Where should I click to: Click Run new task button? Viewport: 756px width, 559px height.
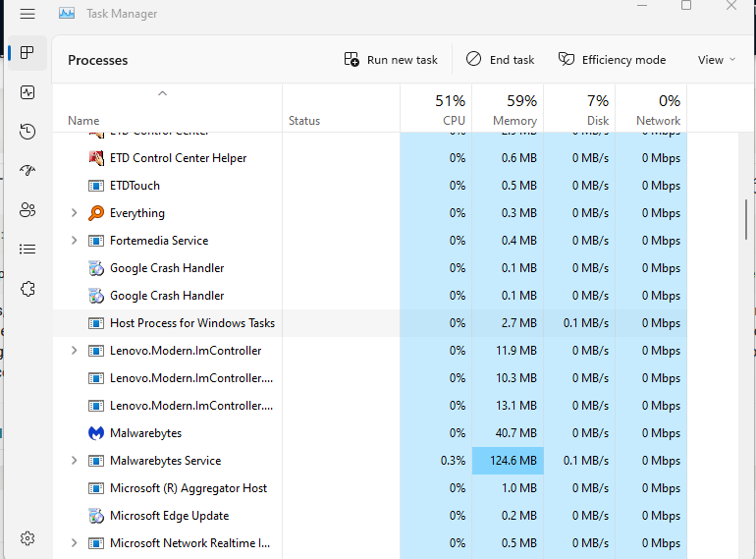[391, 60]
